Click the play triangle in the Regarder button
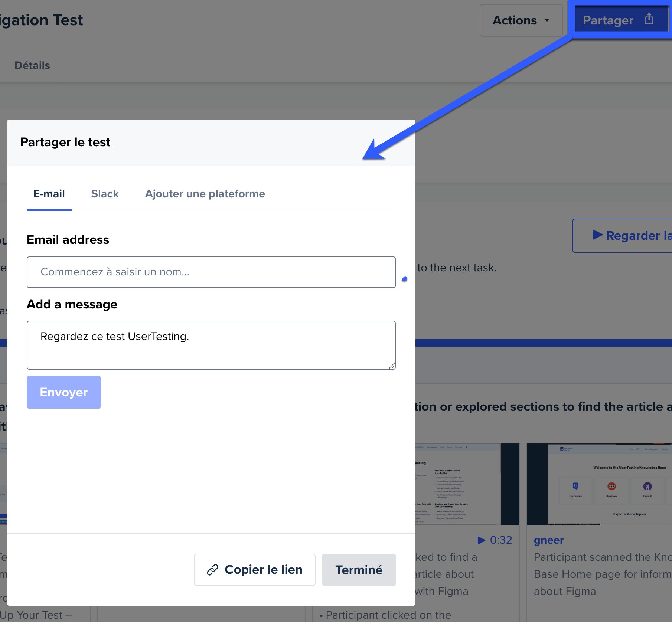The width and height of the screenshot is (672, 622). point(597,235)
